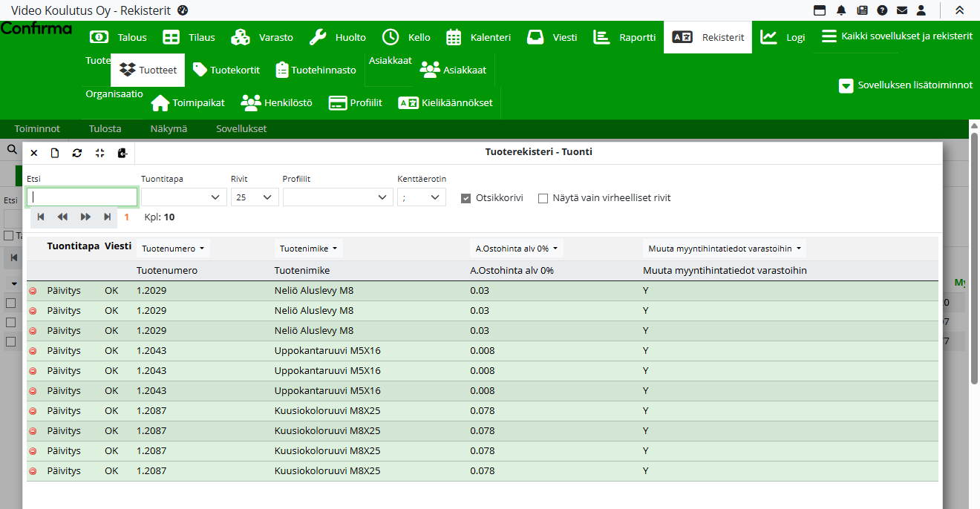This screenshot has height=509, width=980.
Task: Open the Varasto menu
Action: tap(262, 37)
